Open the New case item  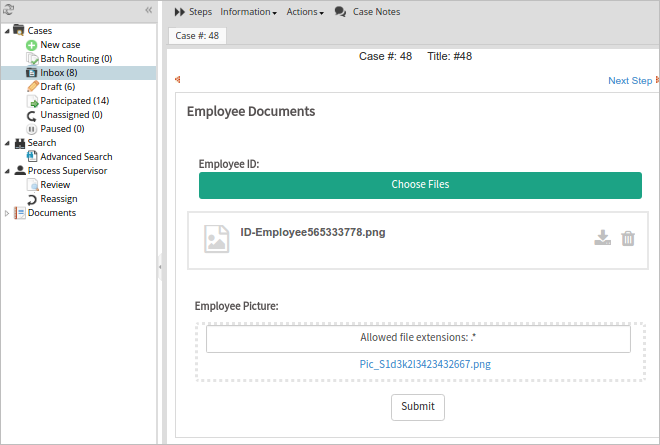click(x=60, y=45)
